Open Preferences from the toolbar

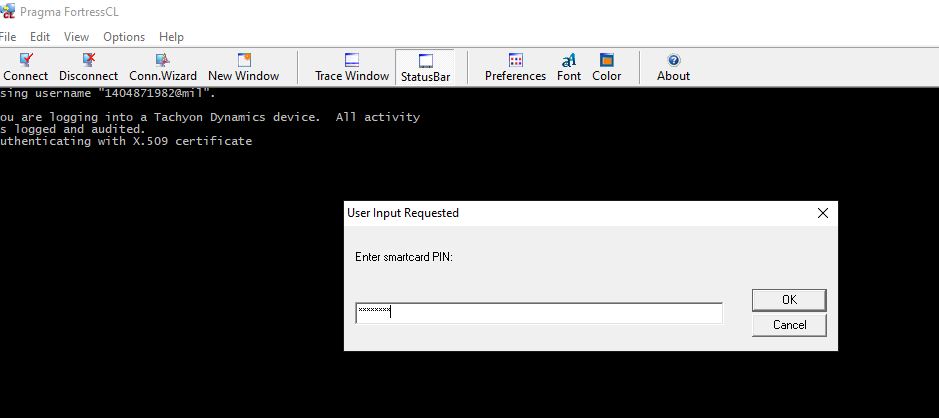(x=516, y=67)
